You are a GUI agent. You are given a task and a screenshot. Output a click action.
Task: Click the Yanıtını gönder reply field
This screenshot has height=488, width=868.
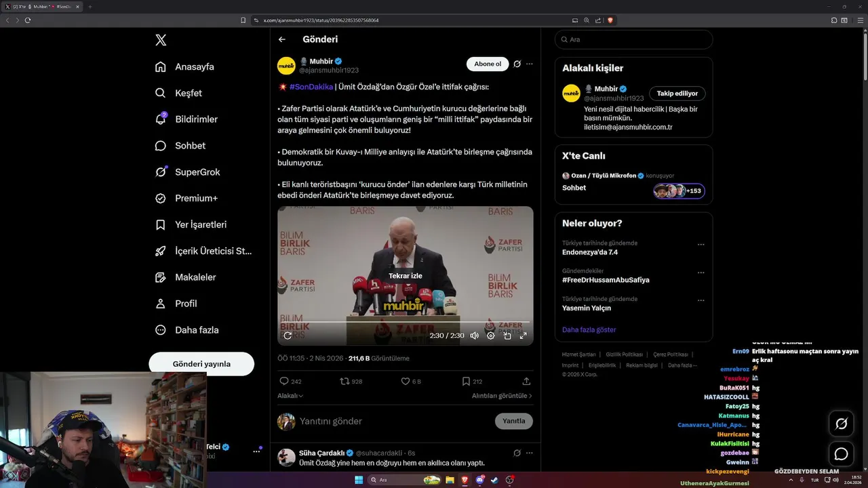click(x=393, y=421)
